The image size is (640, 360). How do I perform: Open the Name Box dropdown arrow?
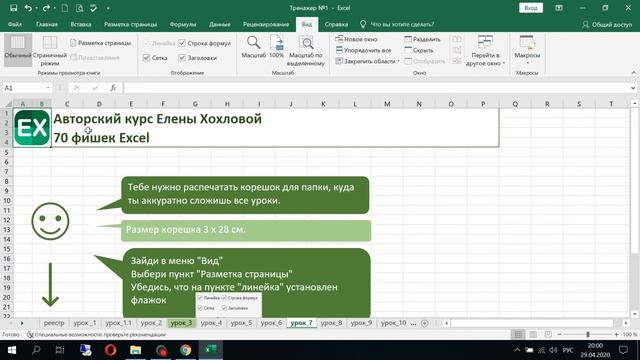[48, 88]
